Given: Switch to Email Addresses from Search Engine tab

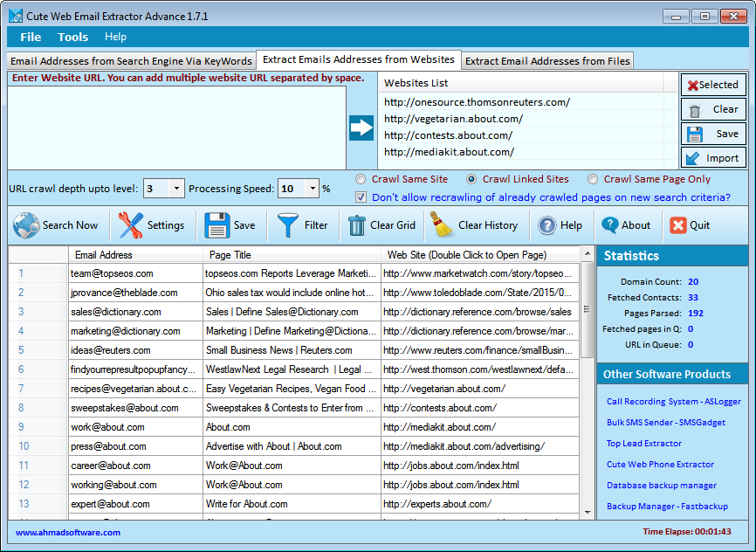Looking at the screenshot, I should (x=131, y=61).
